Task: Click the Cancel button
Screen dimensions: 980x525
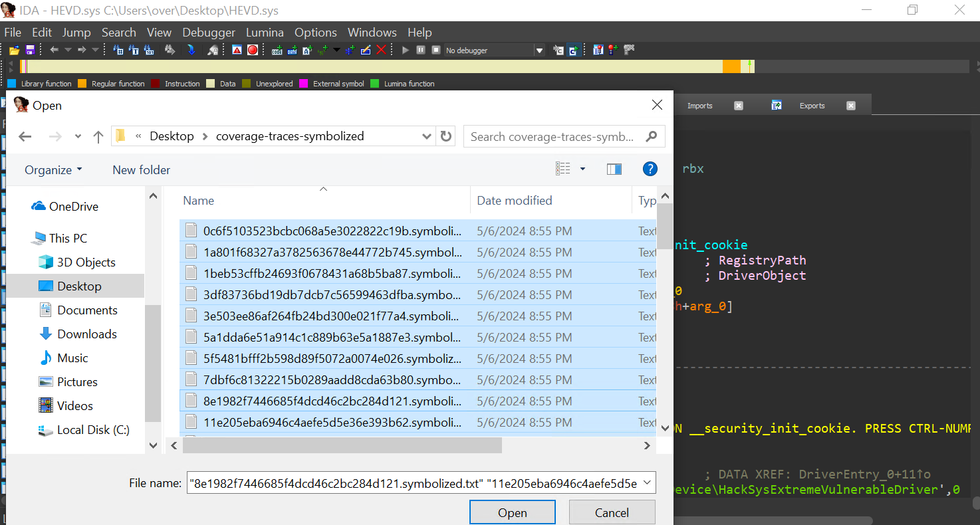Action: (x=612, y=512)
